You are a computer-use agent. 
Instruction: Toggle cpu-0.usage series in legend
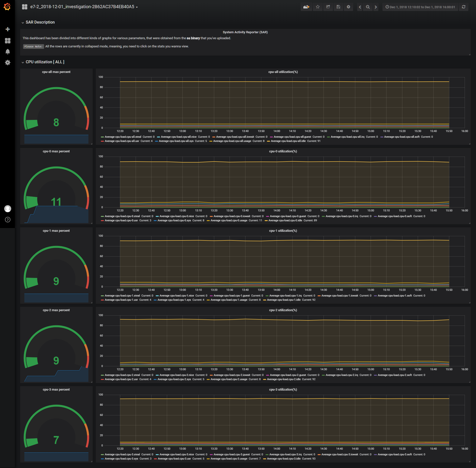229,220
